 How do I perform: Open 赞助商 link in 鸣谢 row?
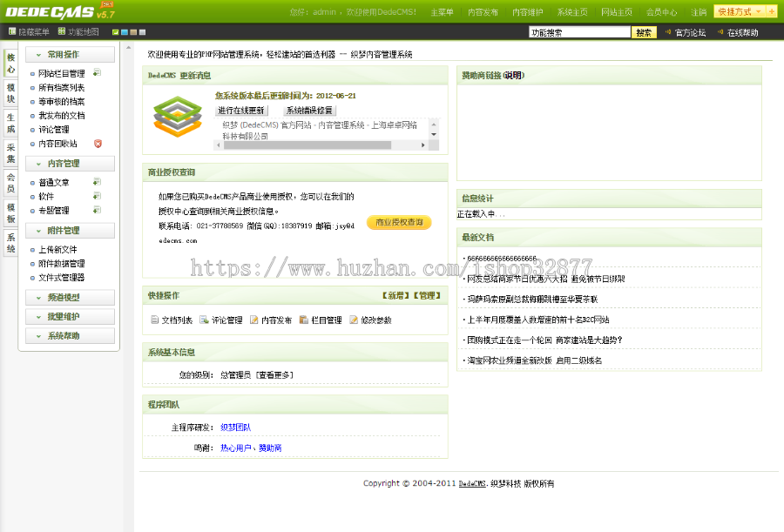[270, 448]
